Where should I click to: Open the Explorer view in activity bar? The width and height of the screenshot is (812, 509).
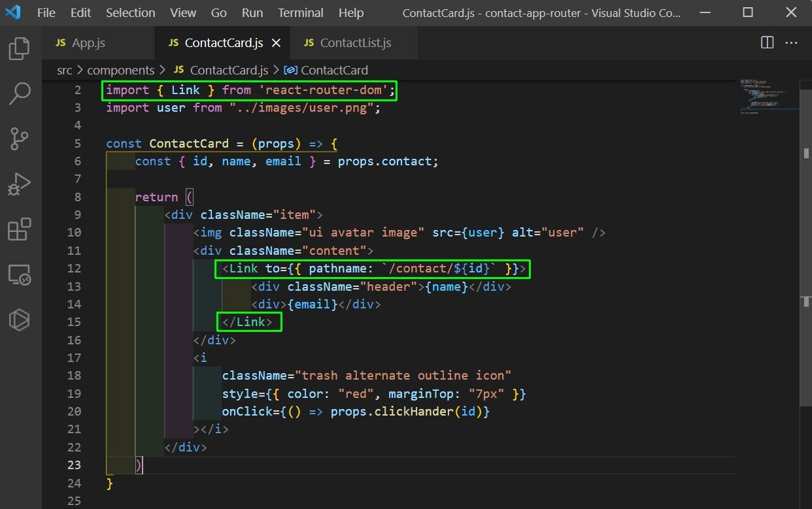(19, 48)
